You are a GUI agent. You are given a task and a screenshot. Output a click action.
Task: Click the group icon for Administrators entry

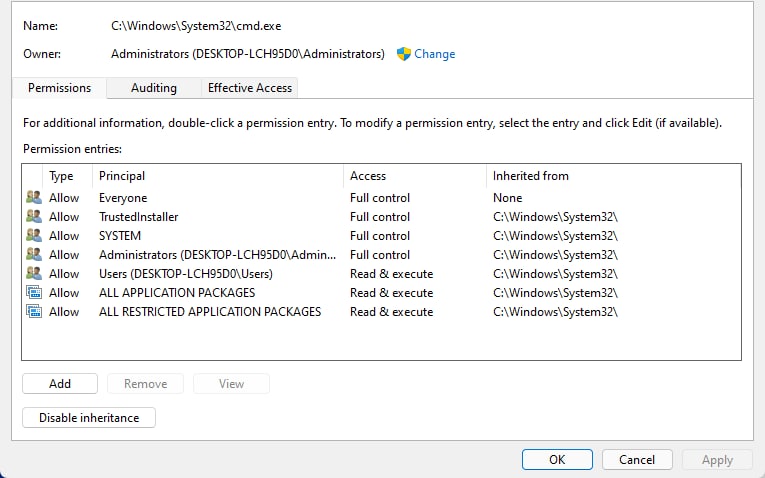[34, 254]
